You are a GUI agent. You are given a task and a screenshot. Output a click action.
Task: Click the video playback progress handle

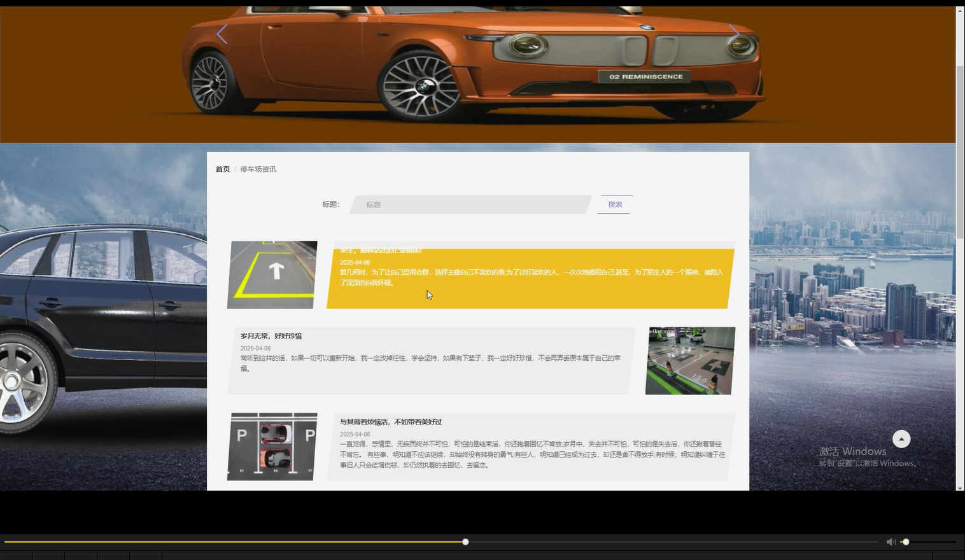(465, 542)
